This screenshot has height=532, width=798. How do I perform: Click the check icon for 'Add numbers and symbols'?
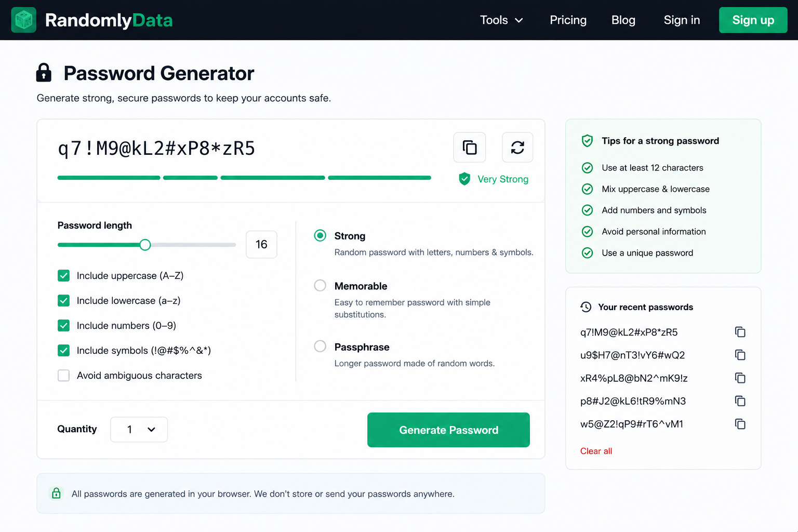point(587,210)
